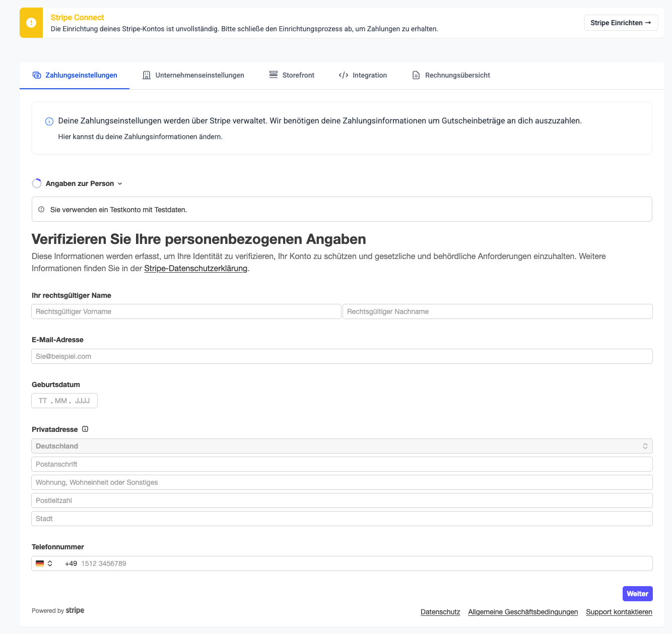Open the Stripe-Datenschutzerklärung link
The image size is (672, 634).
click(196, 268)
